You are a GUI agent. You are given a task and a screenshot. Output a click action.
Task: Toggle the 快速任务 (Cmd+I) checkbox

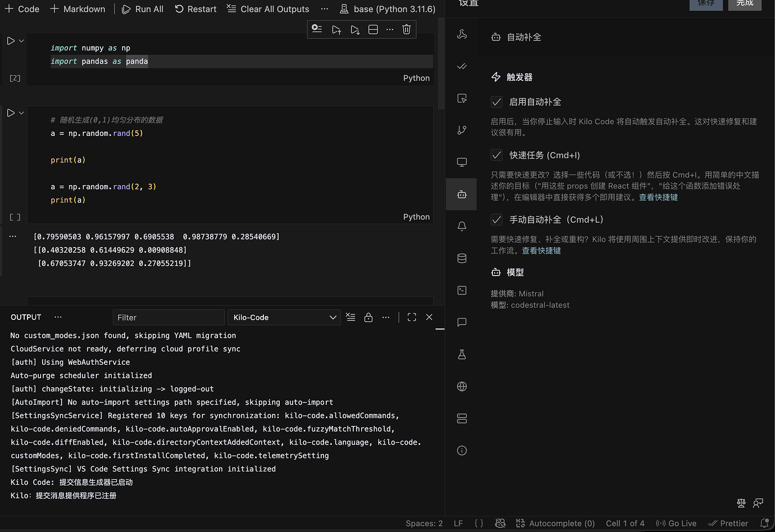coord(496,155)
